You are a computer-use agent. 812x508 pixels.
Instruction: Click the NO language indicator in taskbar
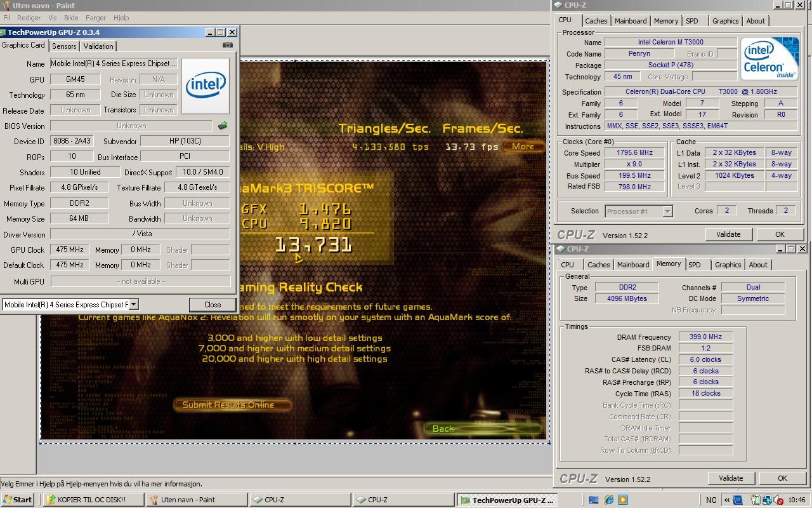[711, 500]
